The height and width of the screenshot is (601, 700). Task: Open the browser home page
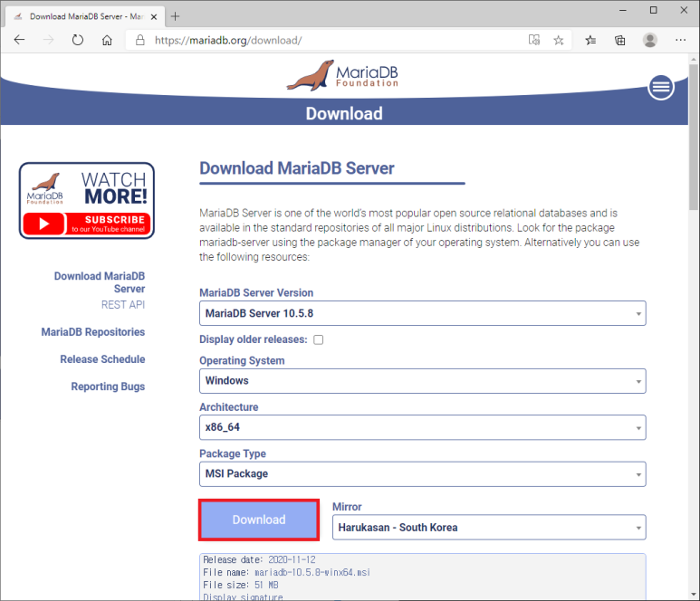click(107, 40)
